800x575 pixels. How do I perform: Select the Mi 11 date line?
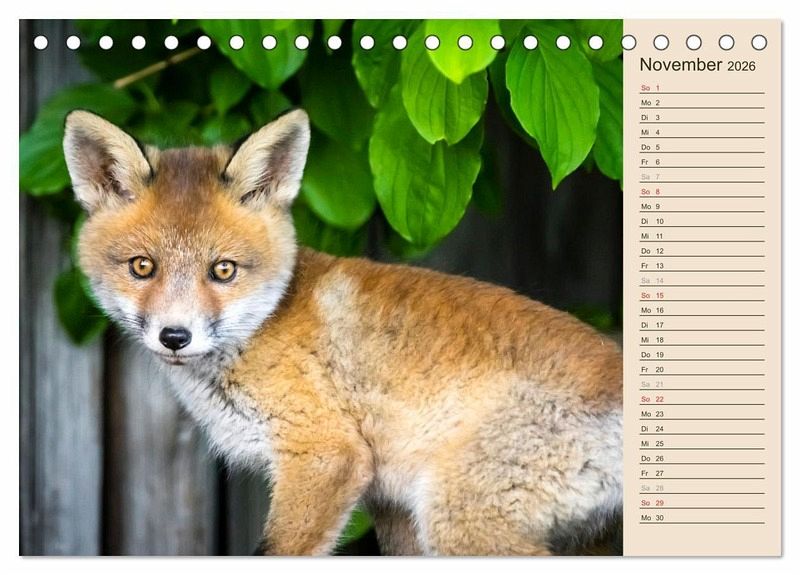(x=701, y=236)
